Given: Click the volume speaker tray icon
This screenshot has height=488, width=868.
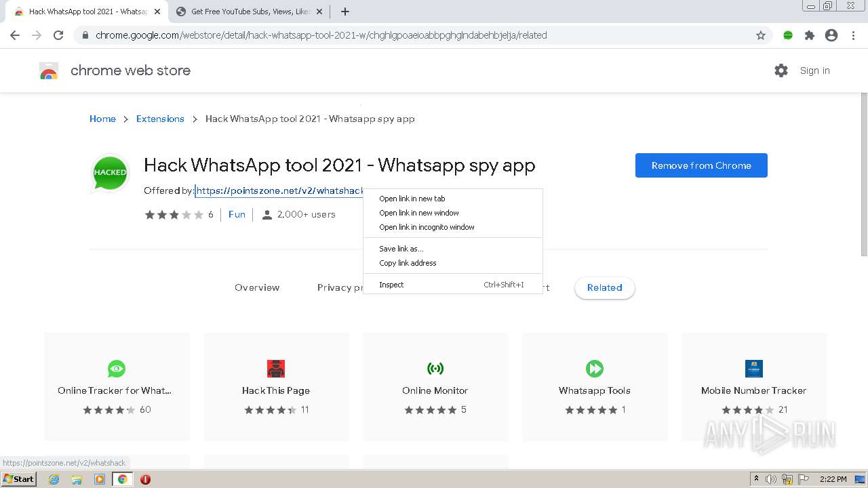Looking at the screenshot, I should click(x=771, y=479).
